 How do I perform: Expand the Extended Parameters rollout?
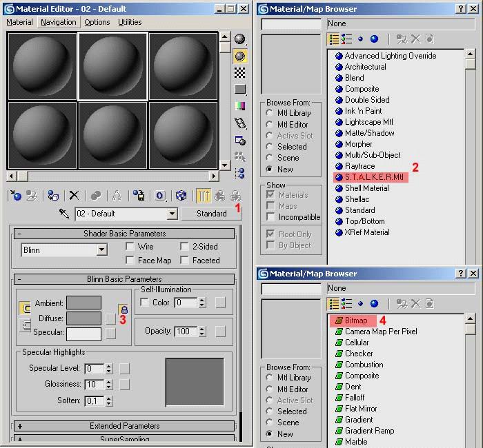[x=124, y=426]
